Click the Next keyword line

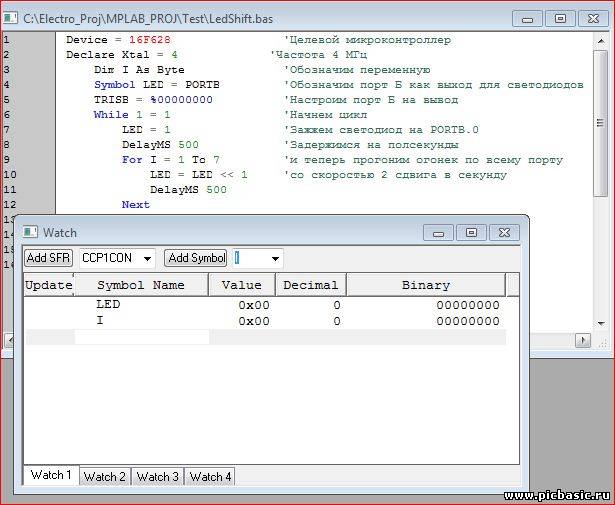[x=136, y=205]
